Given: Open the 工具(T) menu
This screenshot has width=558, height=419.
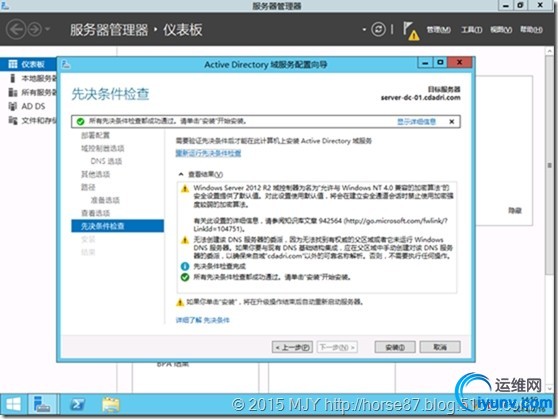Looking at the screenshot, I should pos(472,30).
